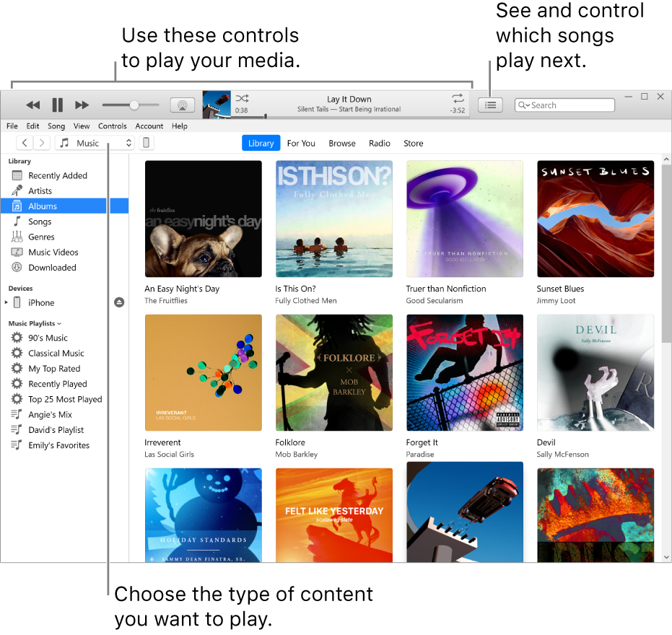Open the Store tab
This screenshot has width=672, height=635.
pyautogui.click(x=413, y=143)
